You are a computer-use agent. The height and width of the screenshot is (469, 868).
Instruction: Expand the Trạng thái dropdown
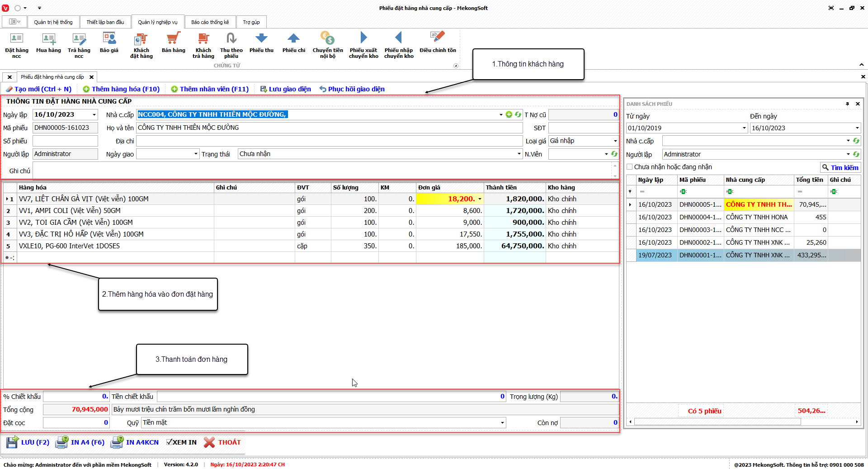click(x=519, y=154)
